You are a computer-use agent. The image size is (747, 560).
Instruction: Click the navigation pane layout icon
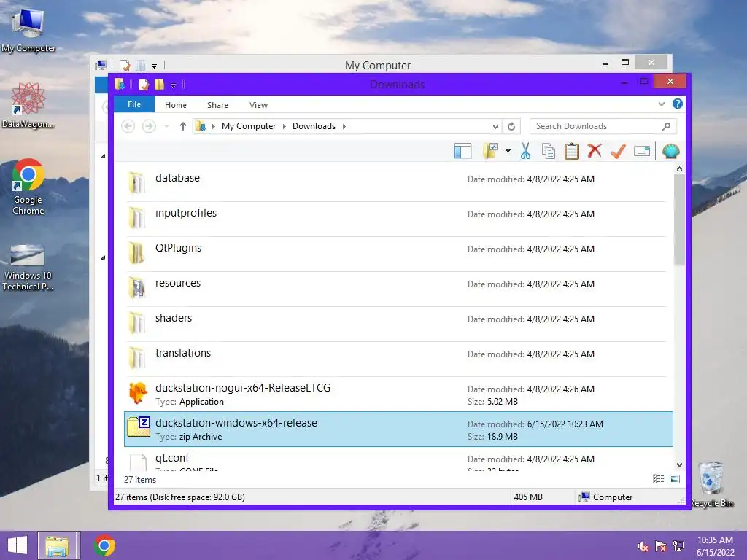[x=462, y=152]
